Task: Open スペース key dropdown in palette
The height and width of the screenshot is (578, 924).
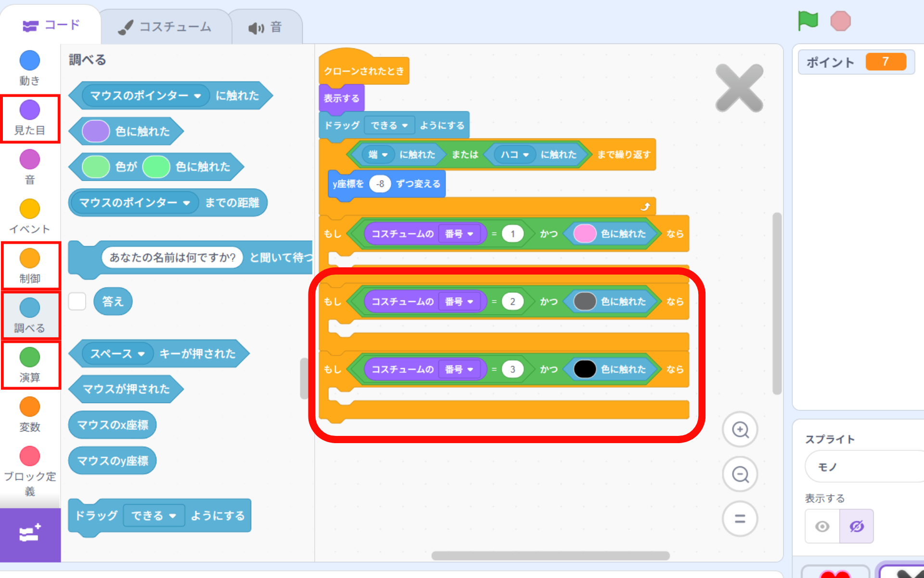Action: coord(141,354)
